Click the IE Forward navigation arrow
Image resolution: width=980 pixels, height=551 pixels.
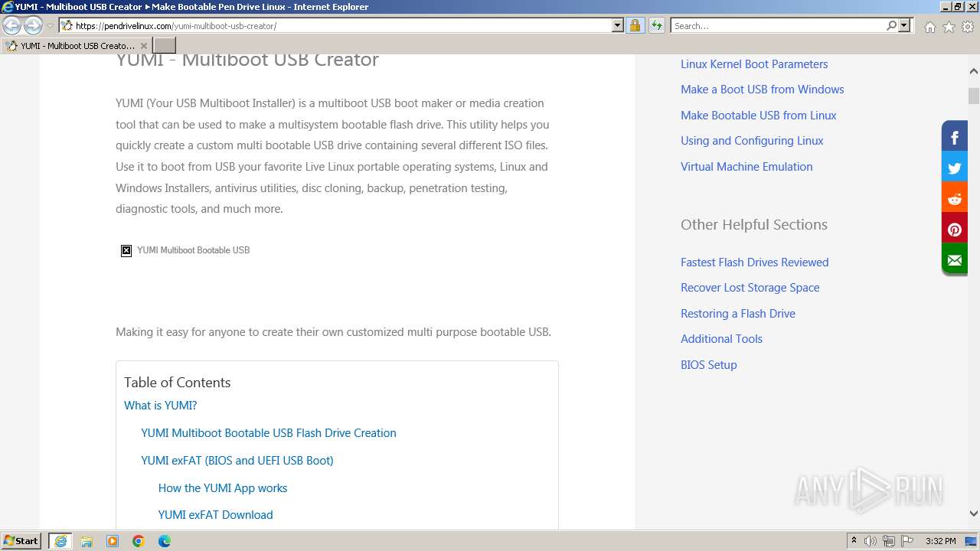[x=33, y=26]
